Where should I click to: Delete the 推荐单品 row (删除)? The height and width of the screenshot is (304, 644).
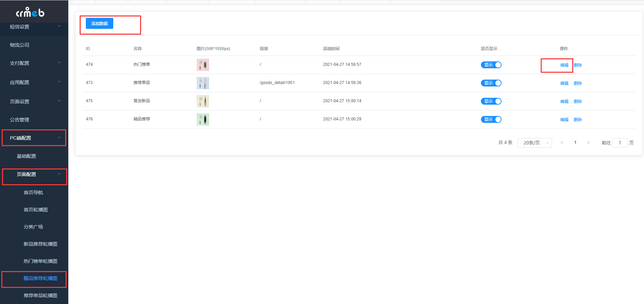point(578,83)
